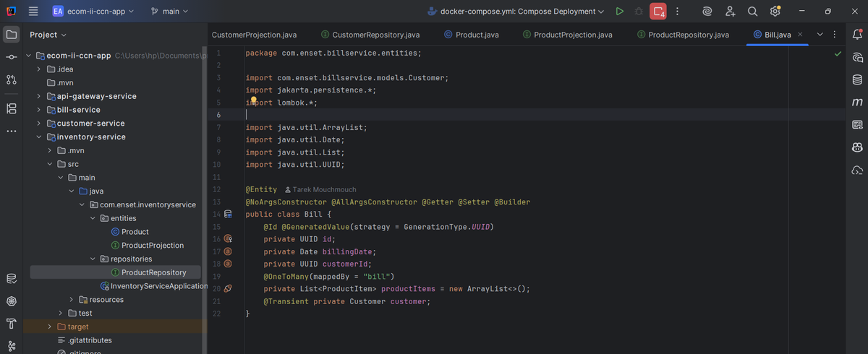Open the cloud code icon in right stripe

(857, 170)
